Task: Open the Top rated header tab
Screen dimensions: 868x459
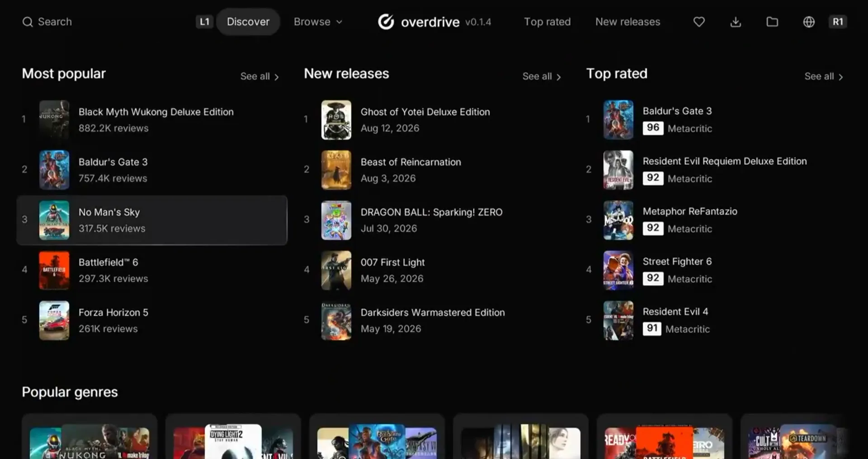Action: pos(547,22)
